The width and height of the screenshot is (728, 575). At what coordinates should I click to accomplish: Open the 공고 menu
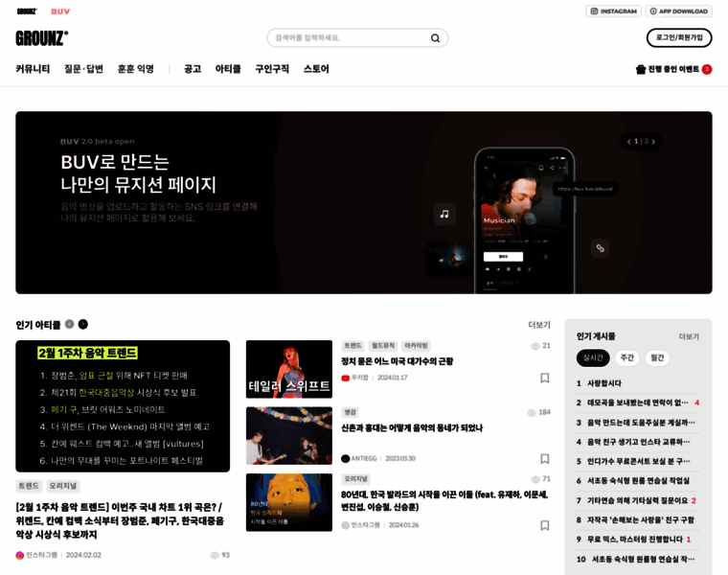click(x=193, y=69)
